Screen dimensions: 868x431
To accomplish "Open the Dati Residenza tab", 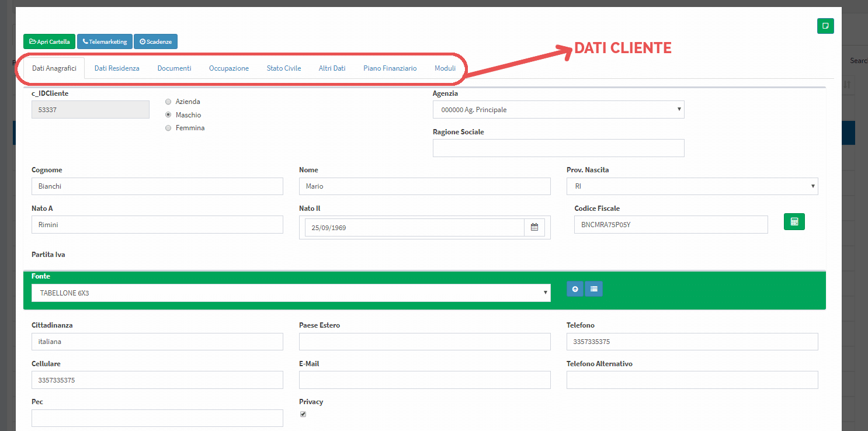I will [x=117, y=68].
